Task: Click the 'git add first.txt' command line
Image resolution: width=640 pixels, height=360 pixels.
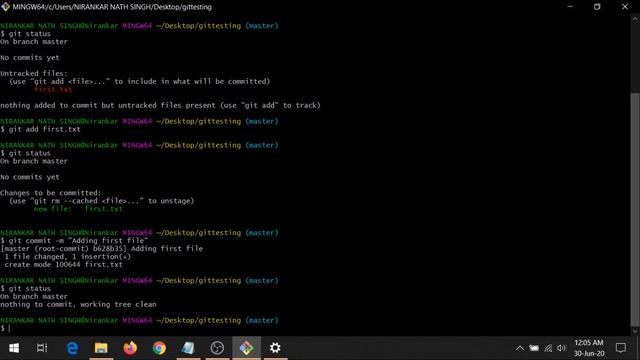Action: 40,129
